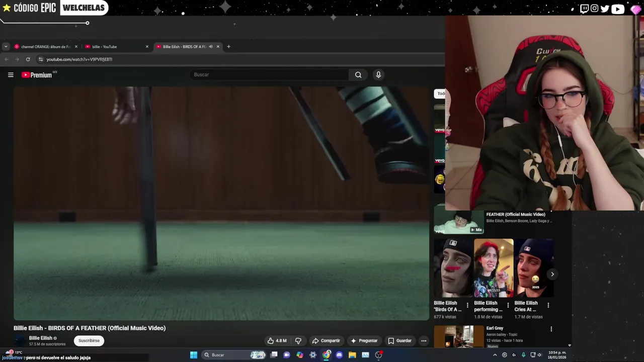Open short Billie Eilish Birds Of A thumbnail
Screen dimensions: 644x362
coord(453,268)
